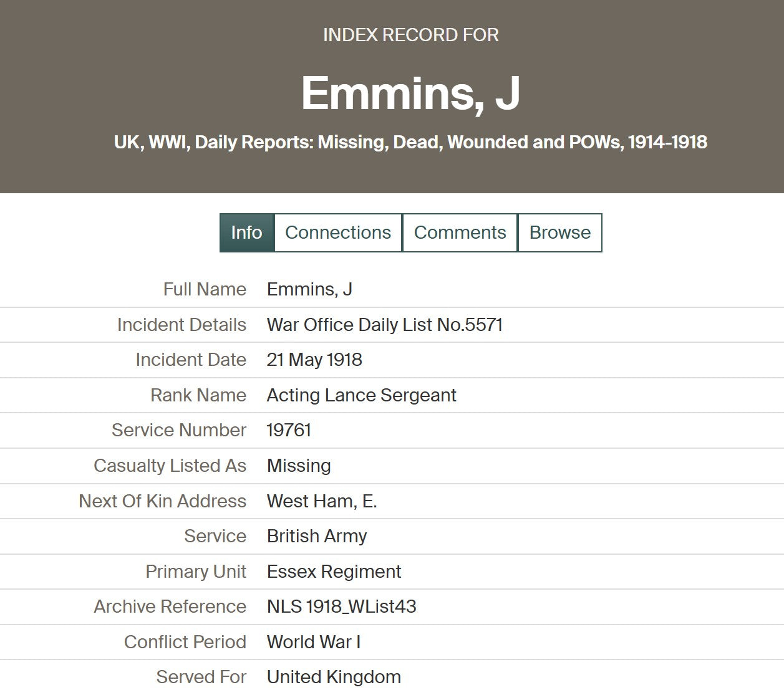Click the UK WWI Daily Reports collection subtitle

410,142
